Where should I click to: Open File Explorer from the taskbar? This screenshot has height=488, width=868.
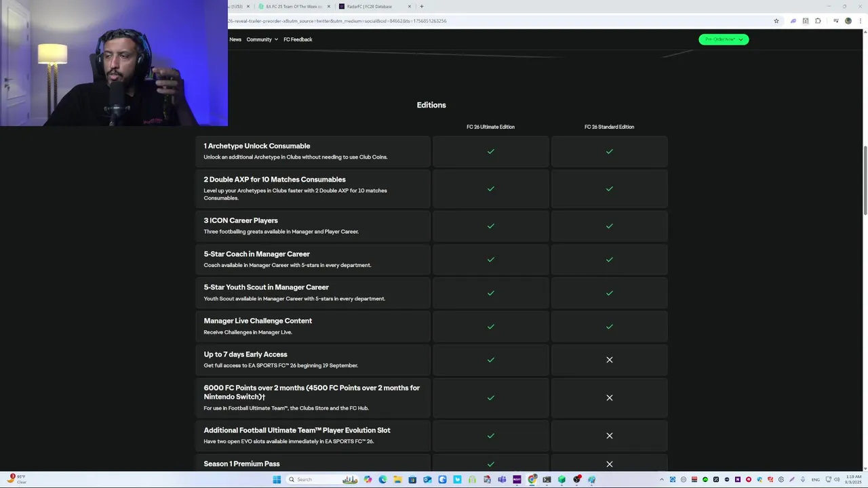(397, 480)
